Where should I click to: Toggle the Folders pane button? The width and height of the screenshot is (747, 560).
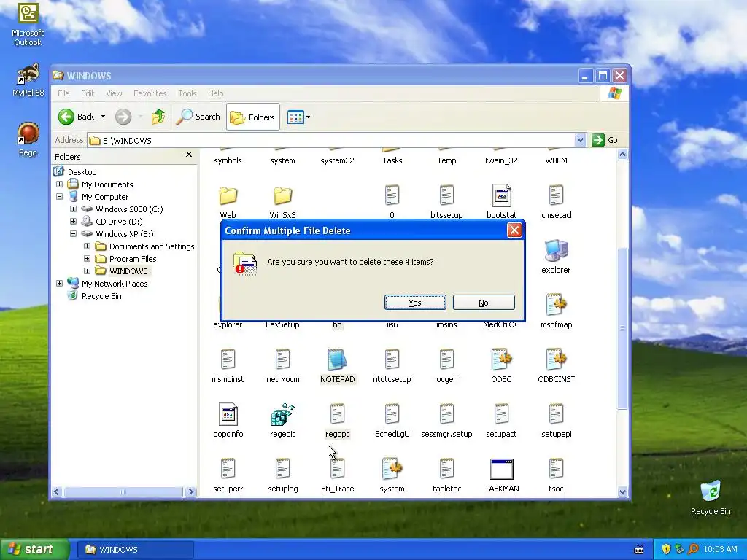tap(253, 117)
